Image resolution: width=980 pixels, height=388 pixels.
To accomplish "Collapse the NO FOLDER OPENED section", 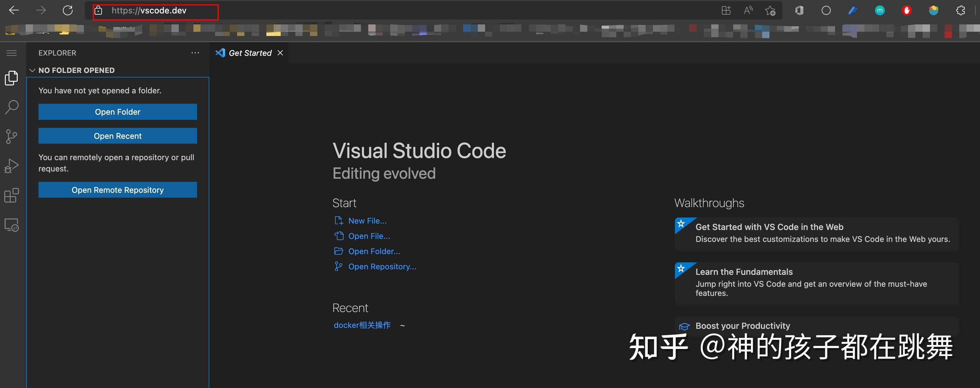I will (33, 70).
